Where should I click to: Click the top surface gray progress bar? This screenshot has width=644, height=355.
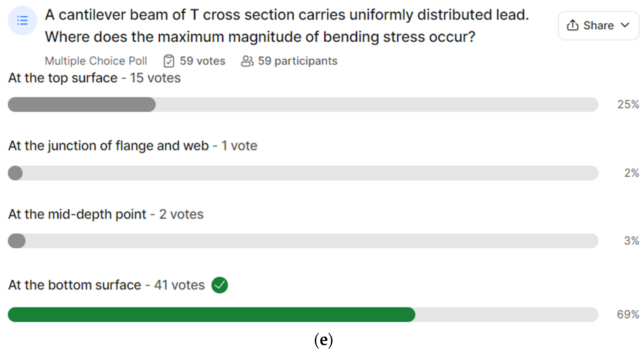(82, 105)
